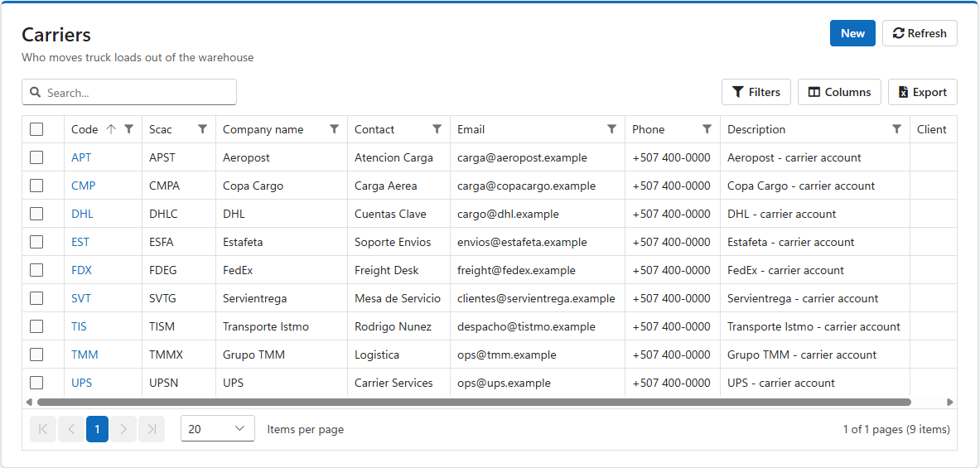Check the TMM row checkbox
980x468 pixels.
(36, 355)
